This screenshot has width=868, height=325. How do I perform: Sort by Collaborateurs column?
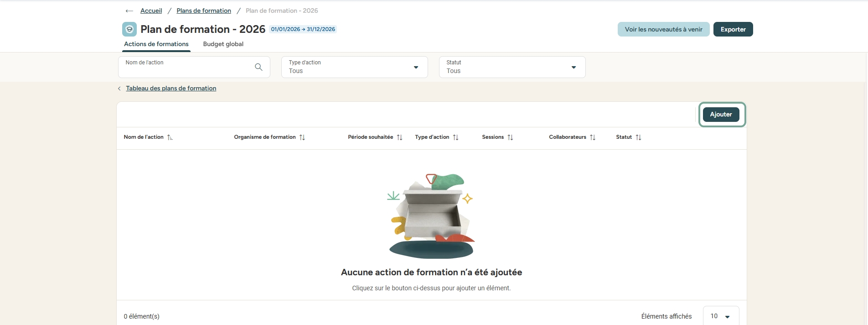pos(592,137)
